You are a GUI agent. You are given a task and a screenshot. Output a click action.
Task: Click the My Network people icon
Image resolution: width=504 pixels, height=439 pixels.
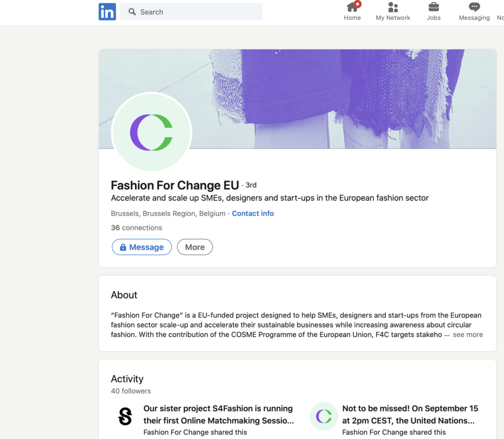[x=393, y=7]
